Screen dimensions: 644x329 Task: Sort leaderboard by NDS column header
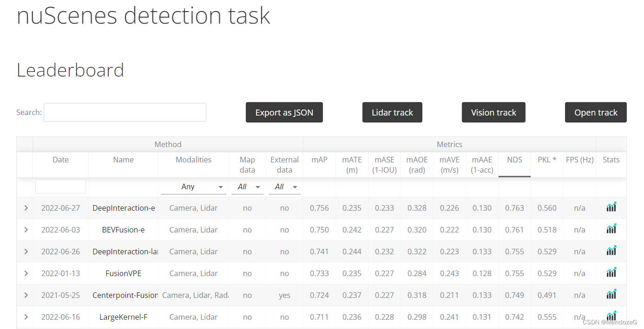pos(514,160)
